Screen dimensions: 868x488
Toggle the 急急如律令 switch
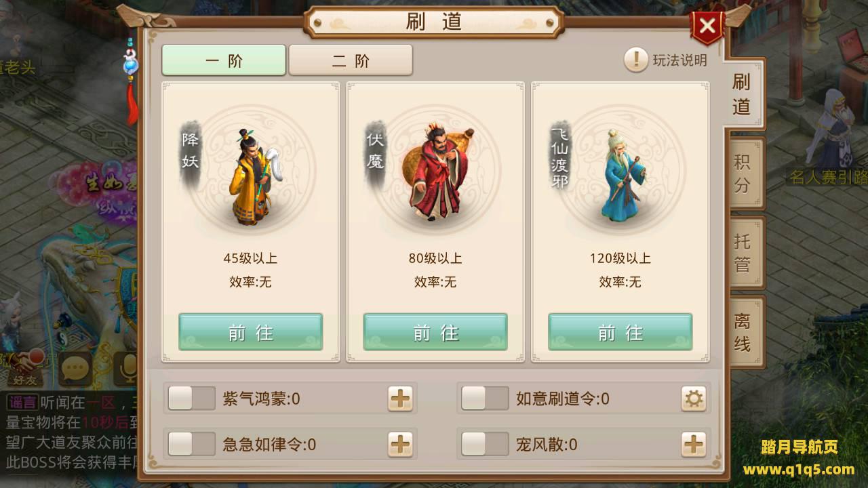click(x=191, y=445)
